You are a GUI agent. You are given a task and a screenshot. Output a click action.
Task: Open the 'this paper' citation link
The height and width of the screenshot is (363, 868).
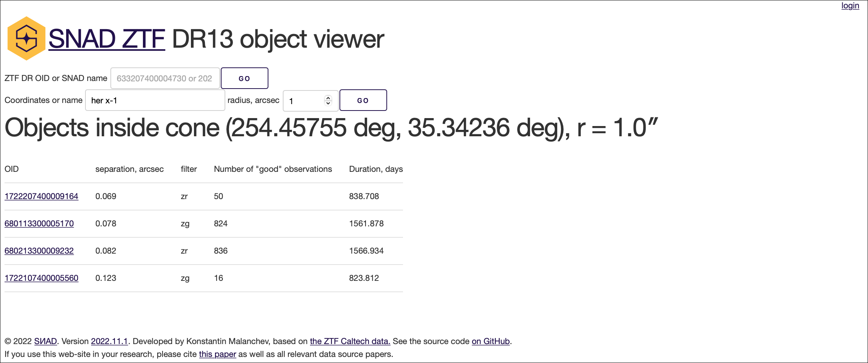(x=217, y=354)
